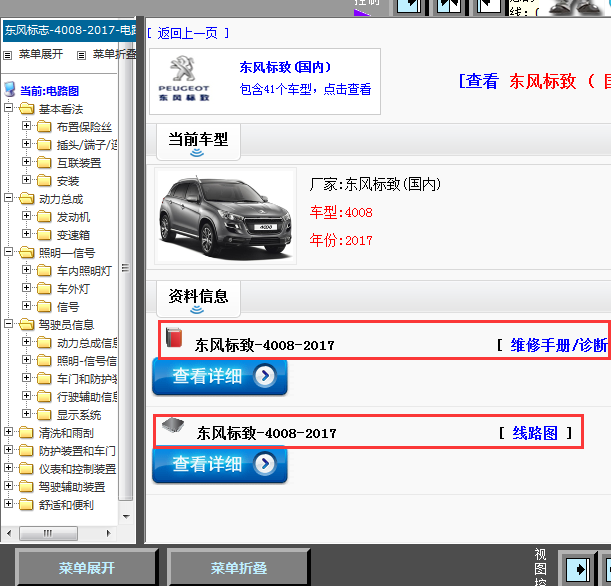Click the 车外灯 folder icon
This screenshot has width=611, height=586.
44,289
